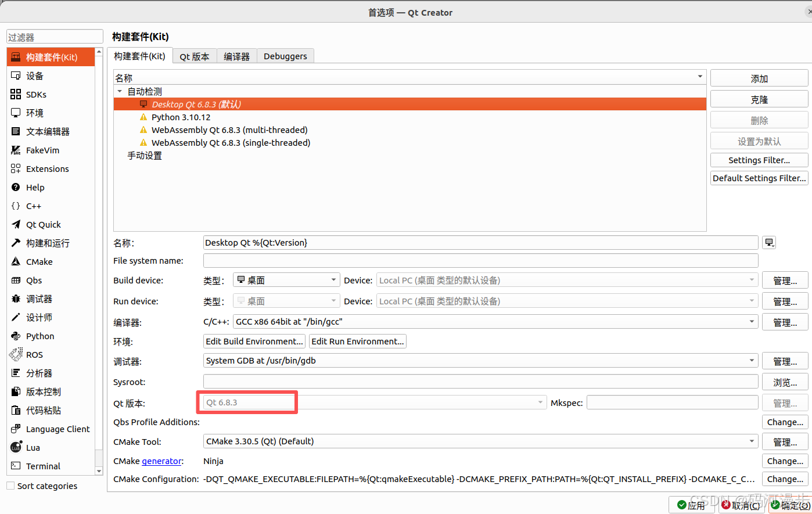Open the 调试器 bug icon category
812x514 pixels.
(16, 299)
